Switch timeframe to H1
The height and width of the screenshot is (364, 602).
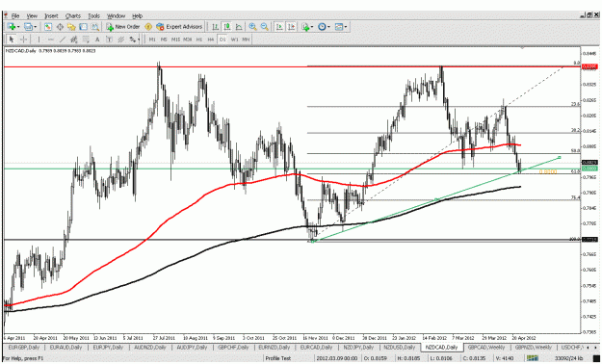[199, 39]
